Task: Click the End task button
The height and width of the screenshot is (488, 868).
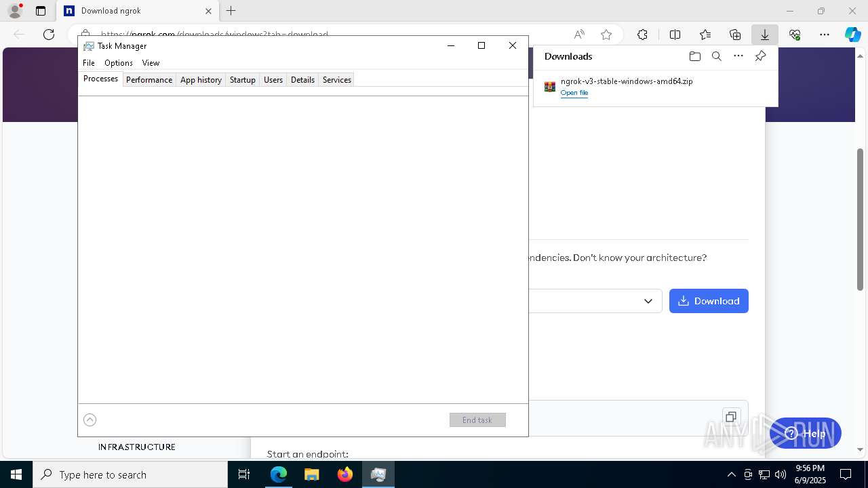Action: 477,420
